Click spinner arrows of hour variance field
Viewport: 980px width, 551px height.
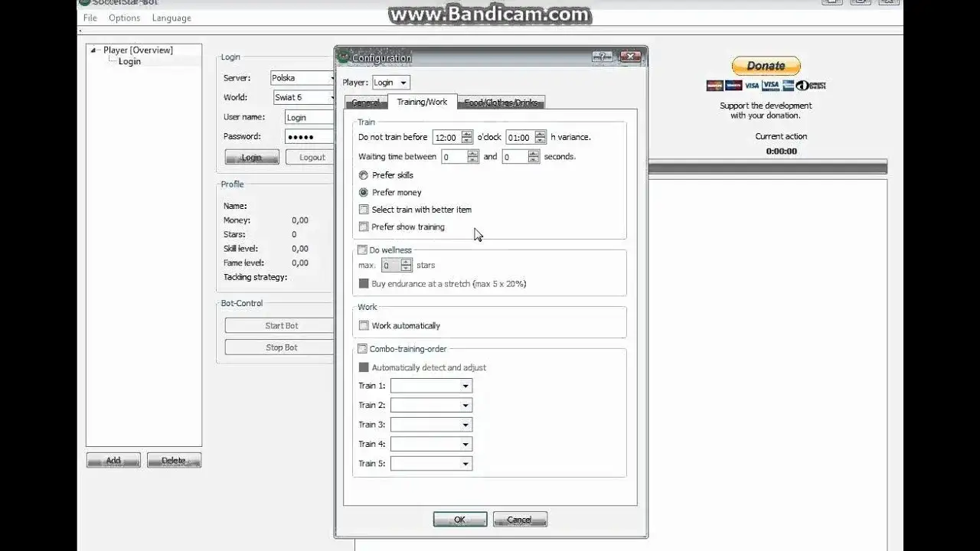click(x=541, y=138)
